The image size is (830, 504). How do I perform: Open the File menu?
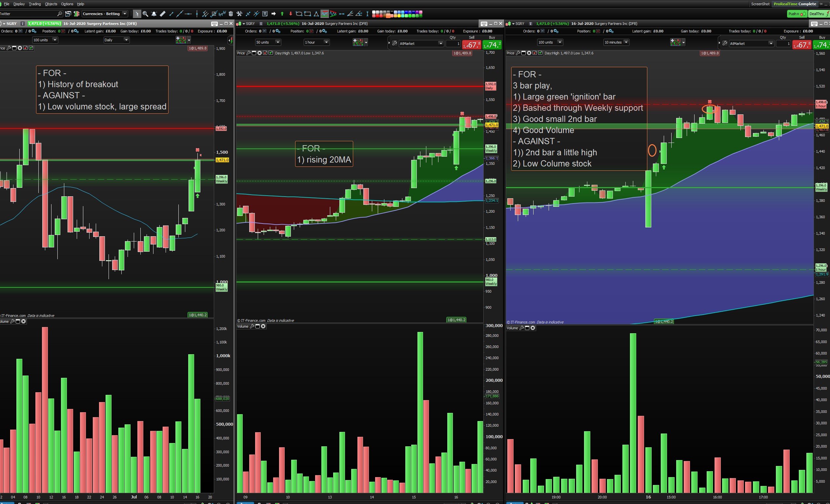7,4
